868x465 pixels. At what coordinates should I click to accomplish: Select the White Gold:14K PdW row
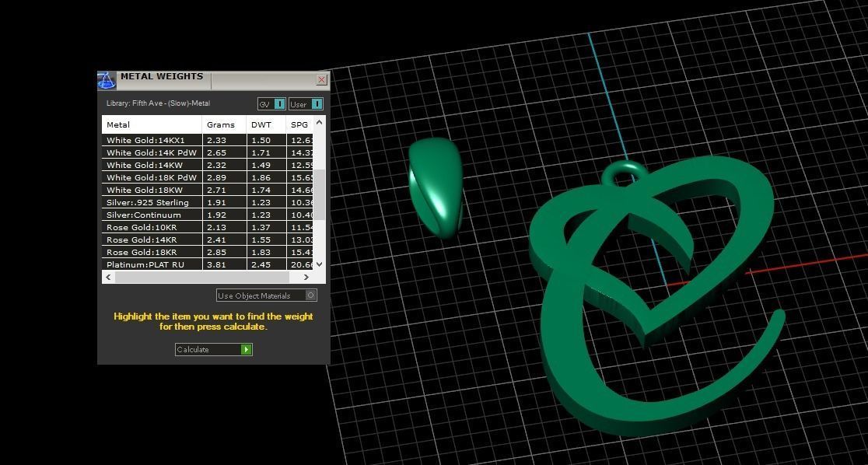pyautogui.click(x=208, y=152)
